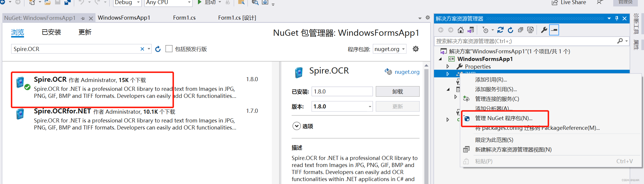Select the Spire.OCRfor.NET package in results list
This screenshot has width=644, height=184.
point(135,120)
